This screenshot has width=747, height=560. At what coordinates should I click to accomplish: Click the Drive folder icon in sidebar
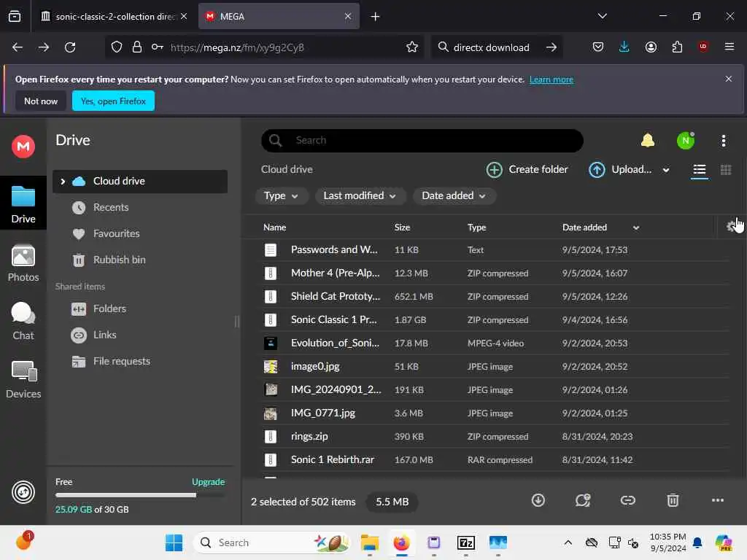23,196
